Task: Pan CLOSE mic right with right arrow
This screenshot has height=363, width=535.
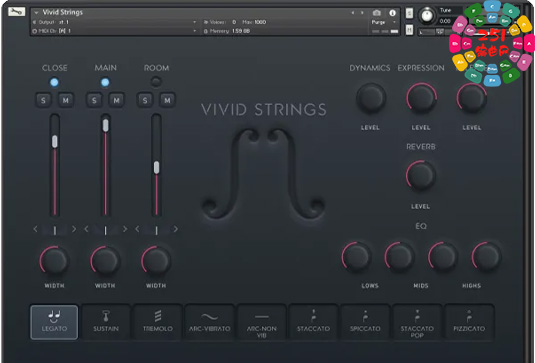Action: click(x=74, y=229)
